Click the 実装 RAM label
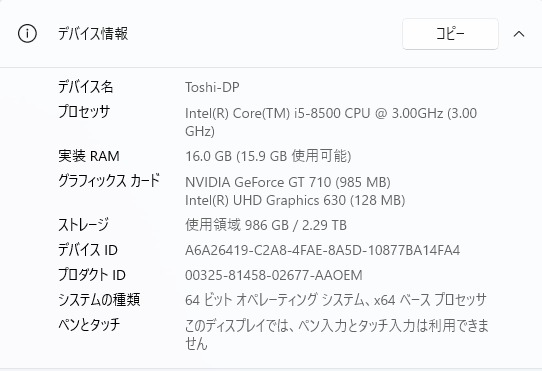The image size is (542, 371). coord(89,156)
